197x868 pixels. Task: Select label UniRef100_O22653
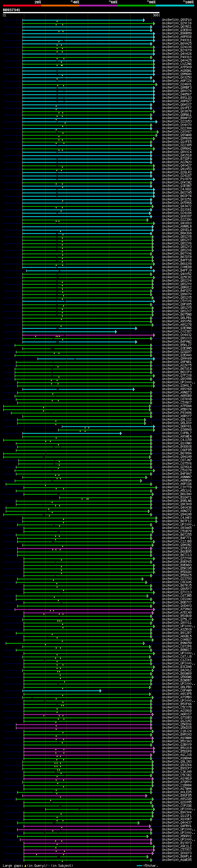pyautogui.click(x=177, y=122)
